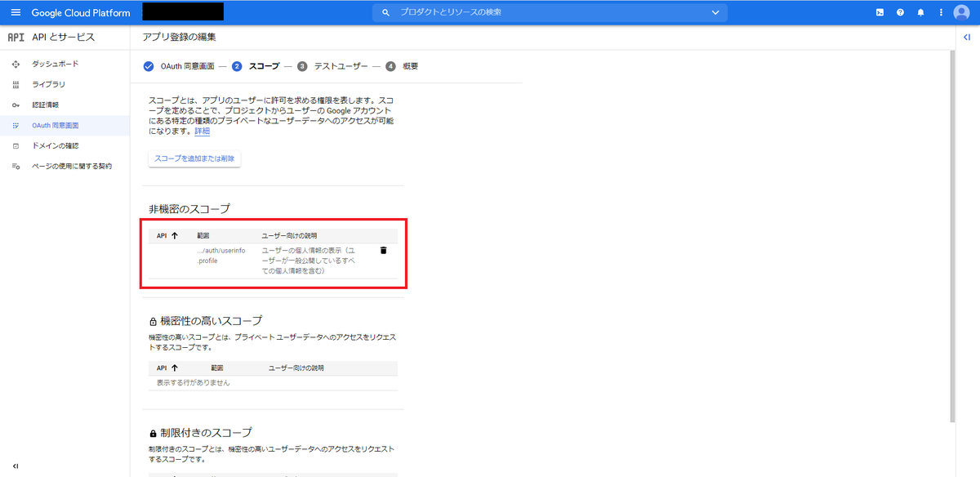Toggle the right info panel arrow
Viewport: 980px width, 477px height.
pos(966,38)
